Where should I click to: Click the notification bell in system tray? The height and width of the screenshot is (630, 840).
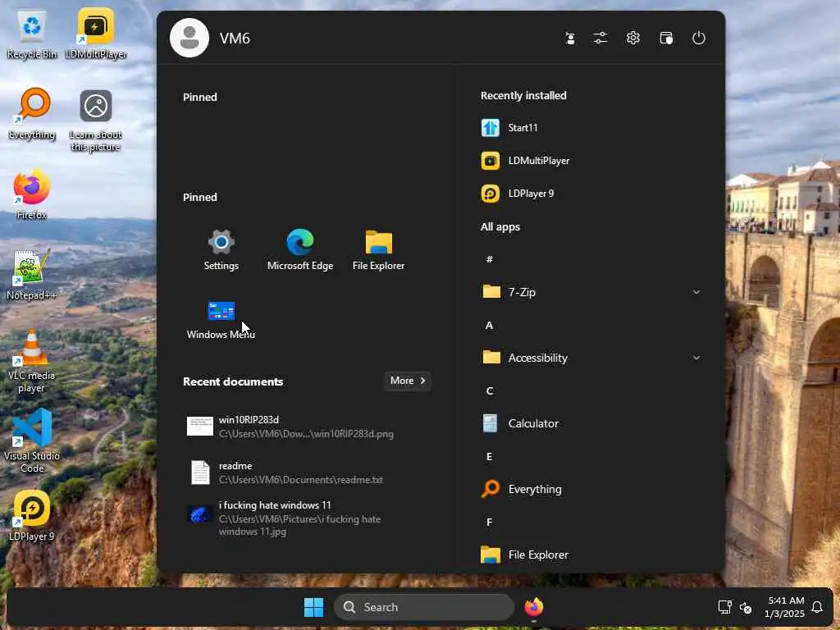pyautogui.click(x=817, y=608)
